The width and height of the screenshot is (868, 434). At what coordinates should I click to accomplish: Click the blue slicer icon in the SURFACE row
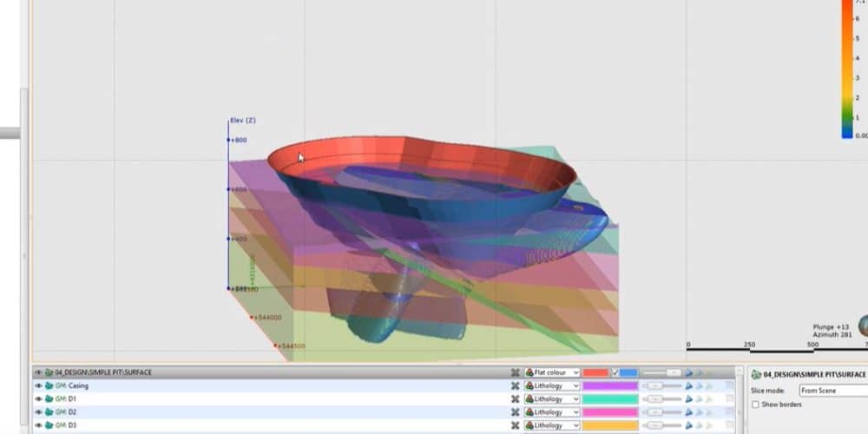click(688, 372)
